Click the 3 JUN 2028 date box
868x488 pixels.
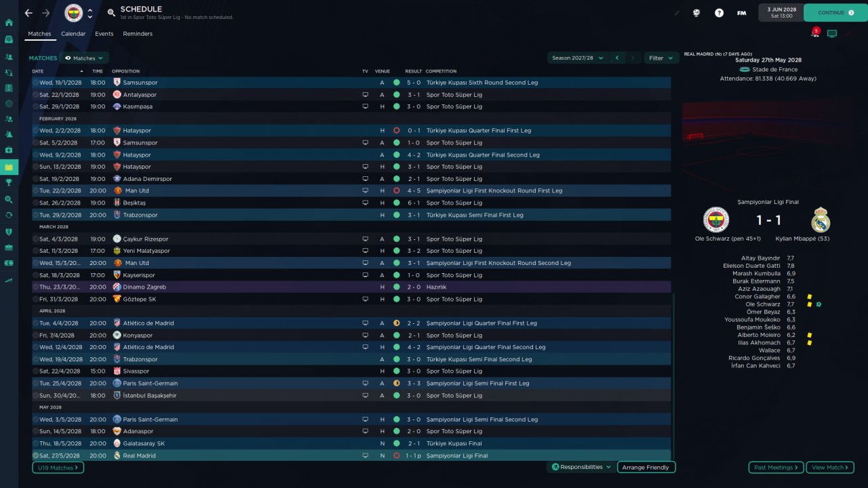[x=781, y=13]
